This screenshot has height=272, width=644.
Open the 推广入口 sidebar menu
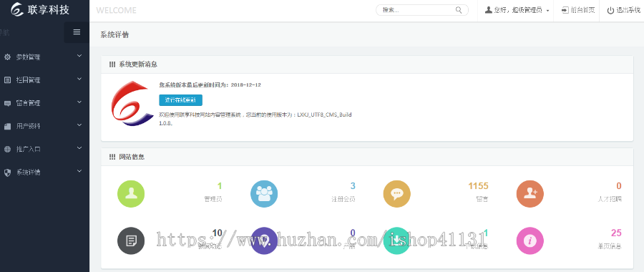(44, 149)
